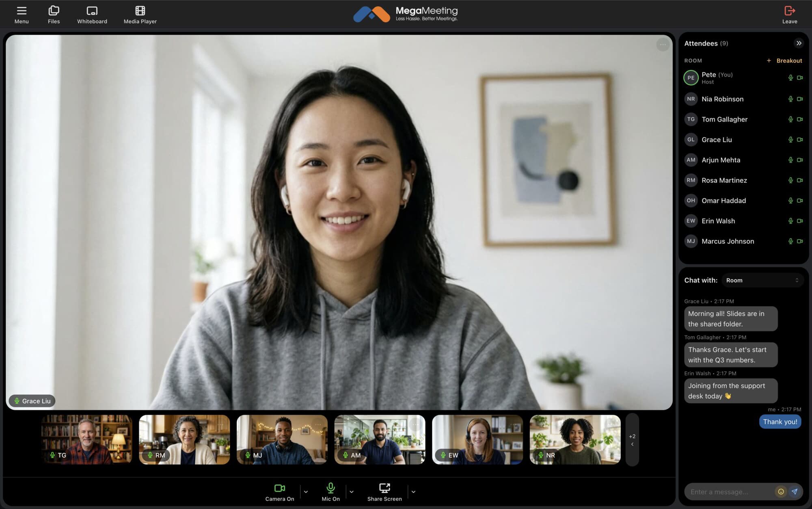Viewport: 812px width, 509px height.
Task: Click Grace Liu name tag on video
Action: tap(32, 401)
